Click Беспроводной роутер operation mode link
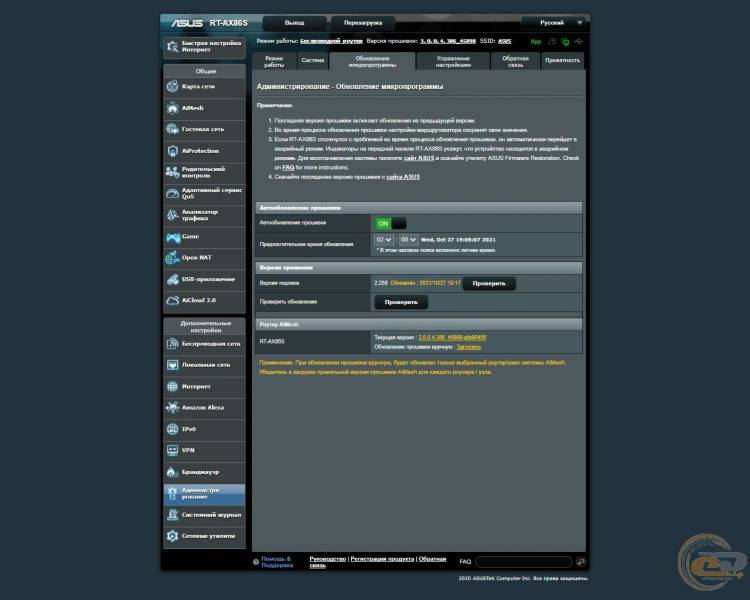Image resolution: width=750 pixels, height=600 pixels. pos(331,42)
